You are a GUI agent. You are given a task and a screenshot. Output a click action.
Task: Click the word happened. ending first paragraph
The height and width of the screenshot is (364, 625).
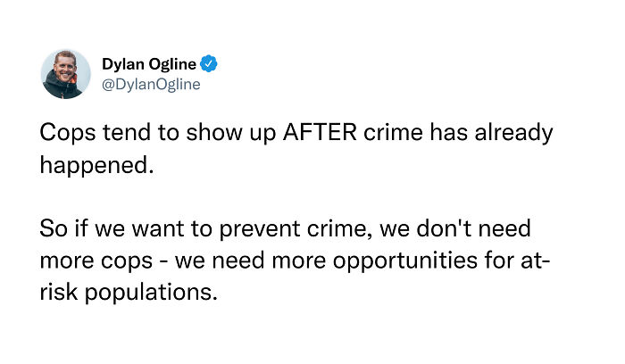pos(96,164)
